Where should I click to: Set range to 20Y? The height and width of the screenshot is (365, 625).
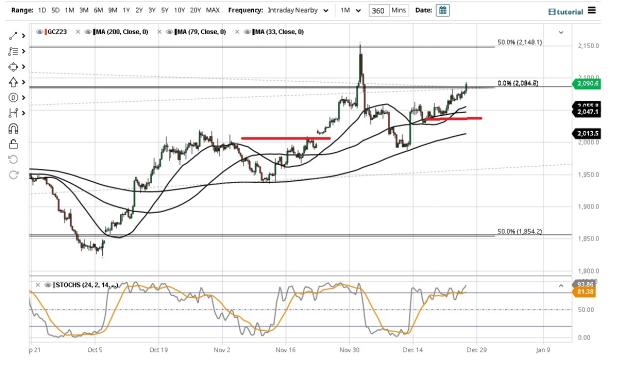(195, 10)
